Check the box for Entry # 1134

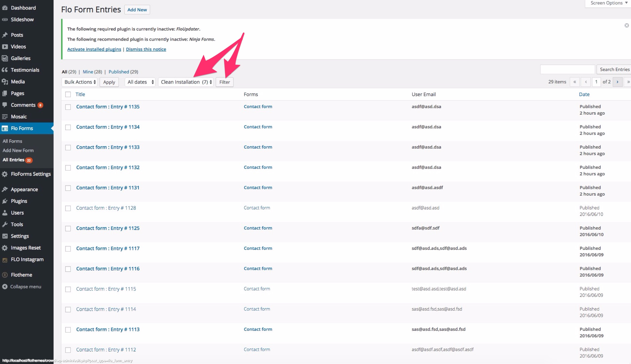[68, 127]
